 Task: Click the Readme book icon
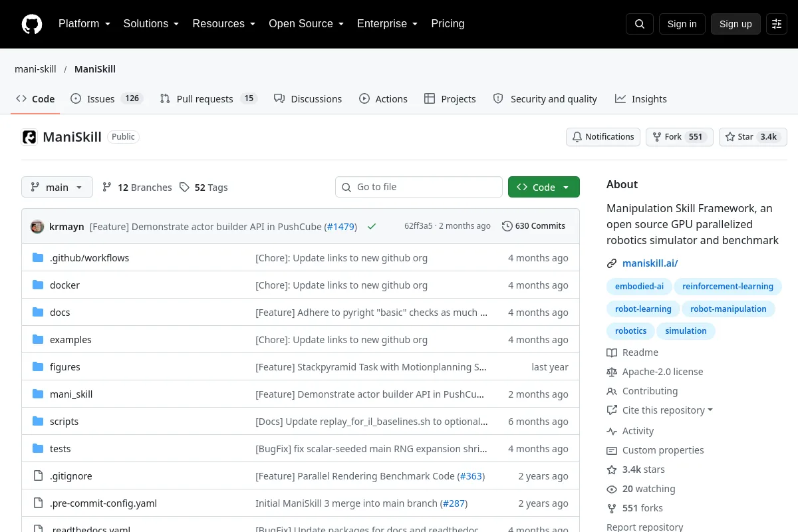pyautogui.click(x=612, y=352)
